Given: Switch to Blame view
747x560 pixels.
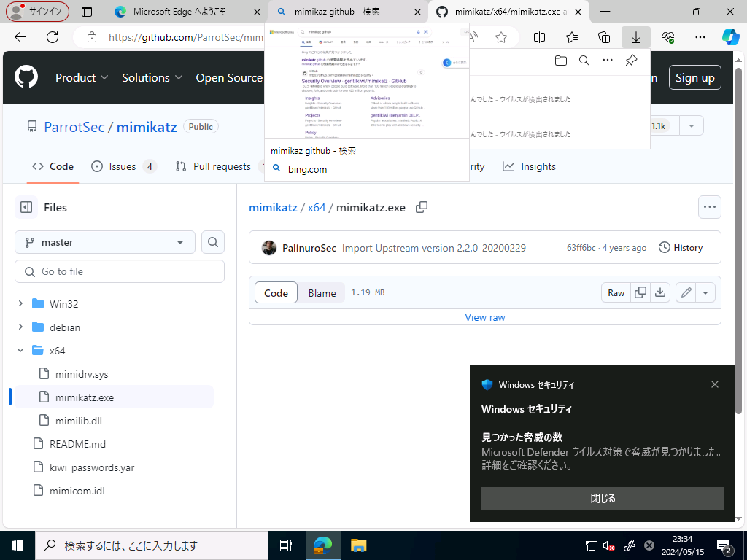Looking at the screenshot, I should click(322, 293).
